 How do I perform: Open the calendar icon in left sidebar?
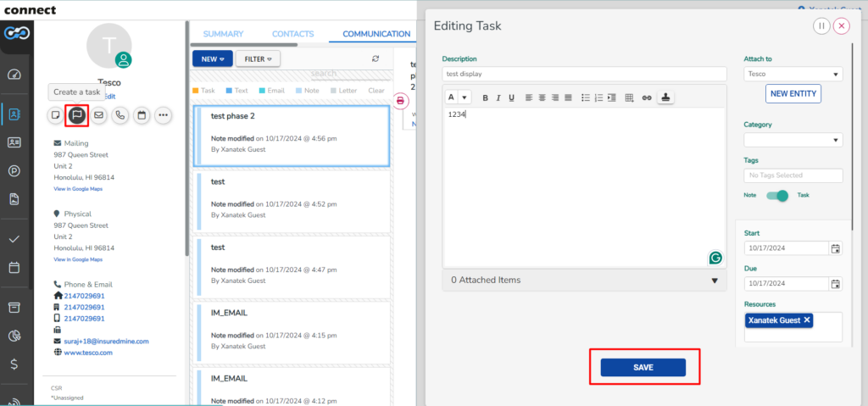coord(15,268)
